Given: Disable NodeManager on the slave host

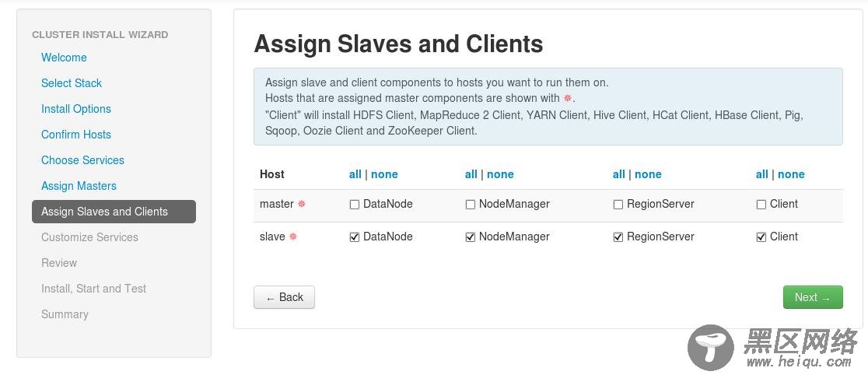Looking at the screenshot, I should (470, 237).
